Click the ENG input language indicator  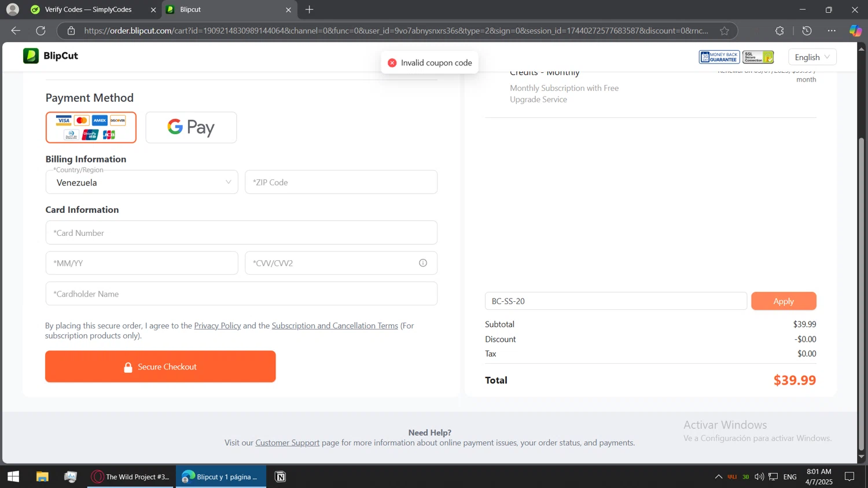tap(790, 476)
